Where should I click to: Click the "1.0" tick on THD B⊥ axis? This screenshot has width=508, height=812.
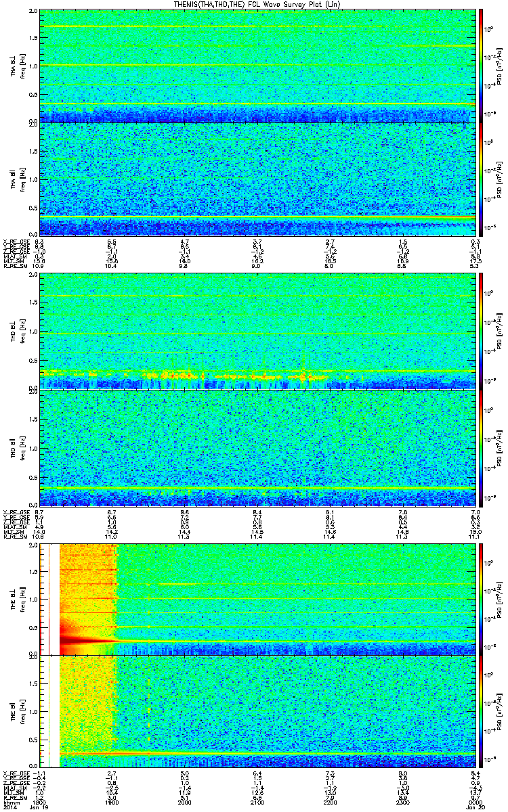click(x=32, y=333)
